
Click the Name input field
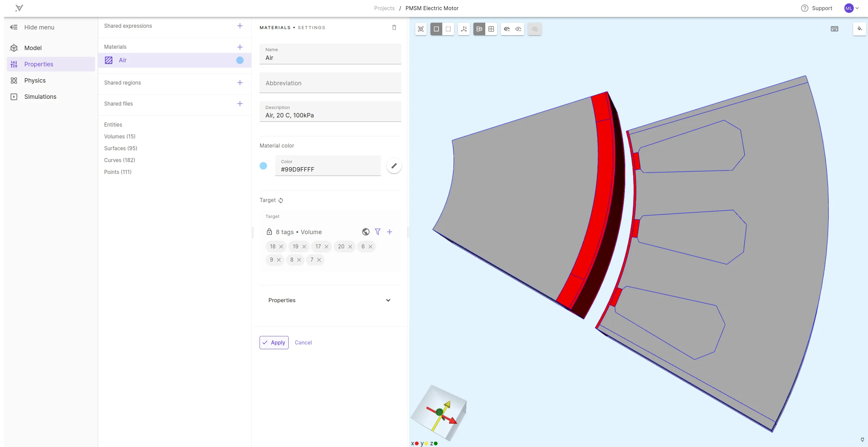330,54
